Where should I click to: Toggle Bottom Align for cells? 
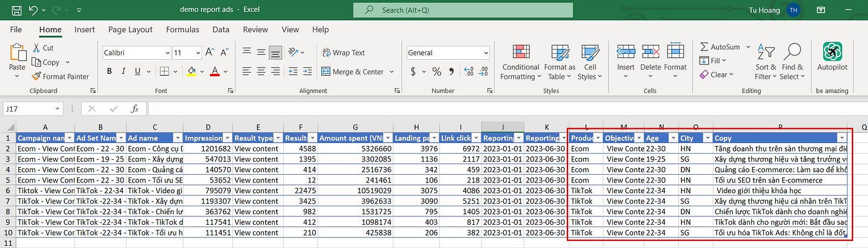coord(275,52)
